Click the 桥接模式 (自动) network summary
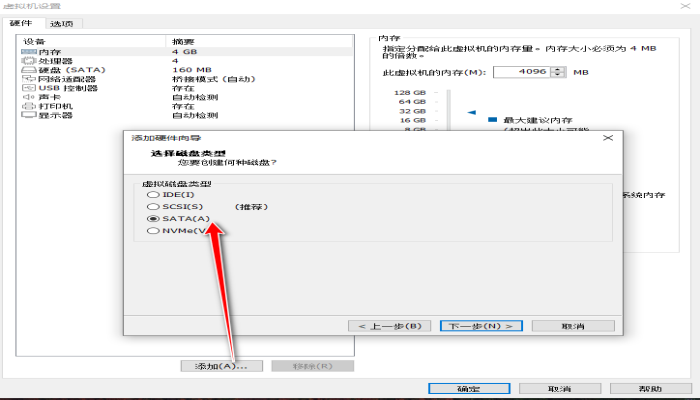Viewport: 700px width, 400px height. [x=214, y=79]
